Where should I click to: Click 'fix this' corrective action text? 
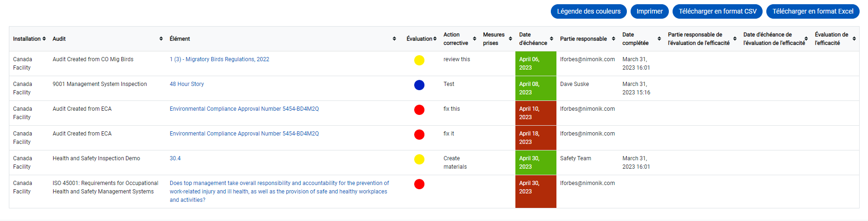(x=451, y=109)
